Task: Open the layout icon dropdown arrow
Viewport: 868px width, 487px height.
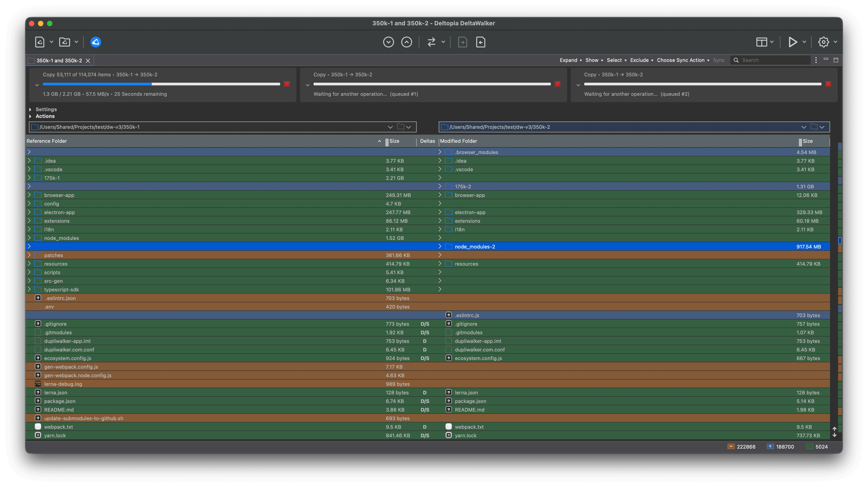Action: [x=772, y=42]
